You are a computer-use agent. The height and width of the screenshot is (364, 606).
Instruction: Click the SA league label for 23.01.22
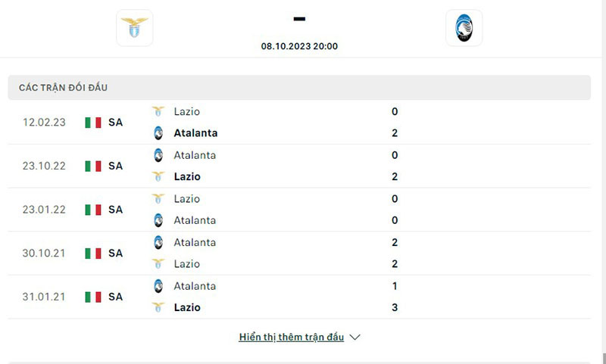(115, 210)
